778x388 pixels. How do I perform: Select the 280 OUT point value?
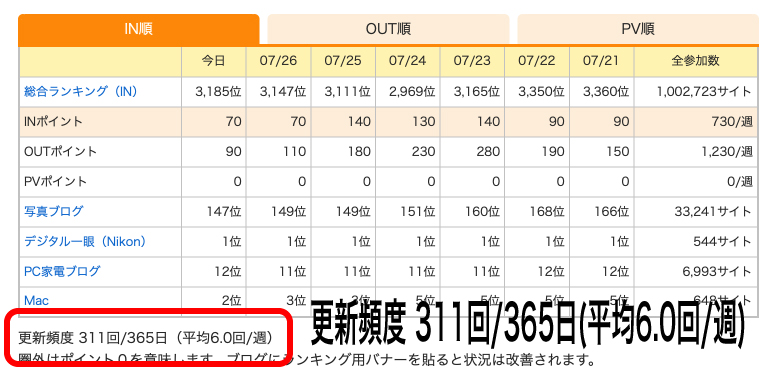pyautogui.click(x=472, y=152)
